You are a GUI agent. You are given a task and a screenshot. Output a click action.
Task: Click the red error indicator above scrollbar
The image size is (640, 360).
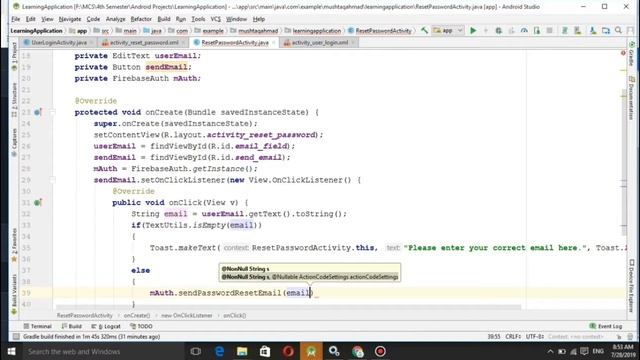[x=623, y=53]
